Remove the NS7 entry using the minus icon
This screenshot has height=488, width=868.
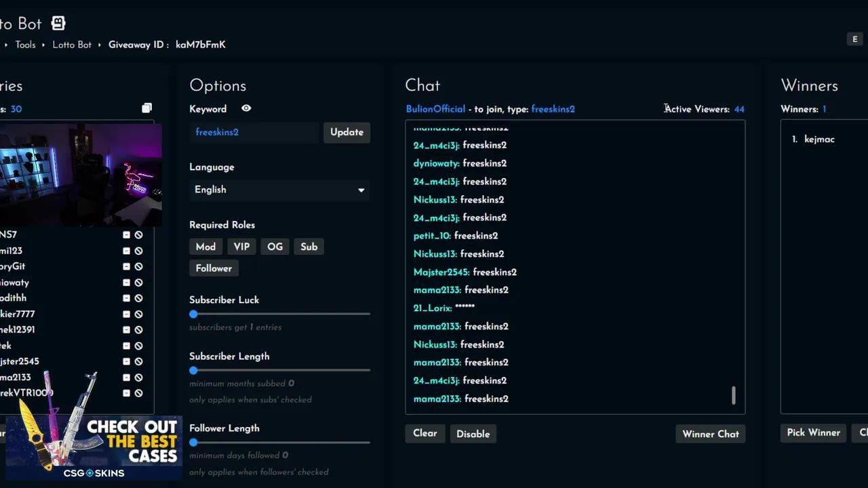tap(126, 235)
